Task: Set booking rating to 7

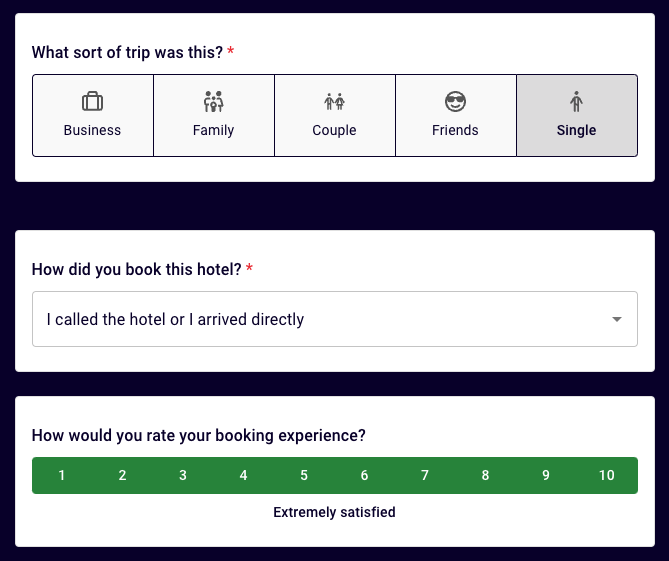Action: coord(425,475)
